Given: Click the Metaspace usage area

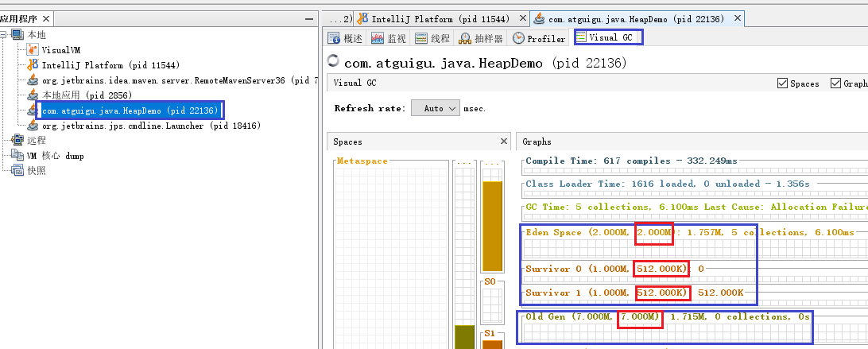Looking at the screenshot, I should (391, 255).
